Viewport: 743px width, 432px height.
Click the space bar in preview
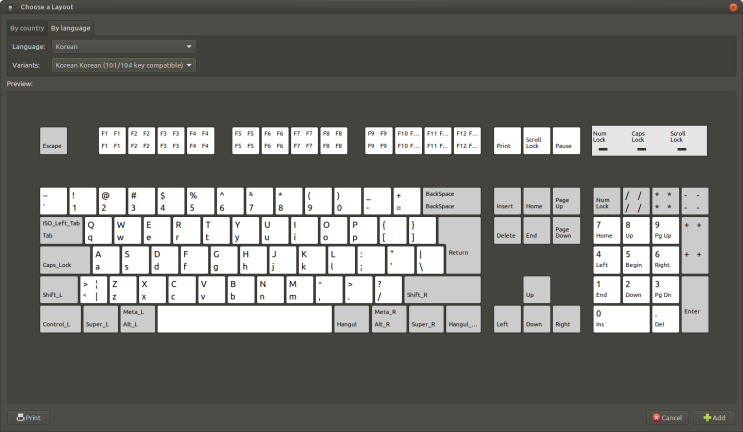point(245,319)
